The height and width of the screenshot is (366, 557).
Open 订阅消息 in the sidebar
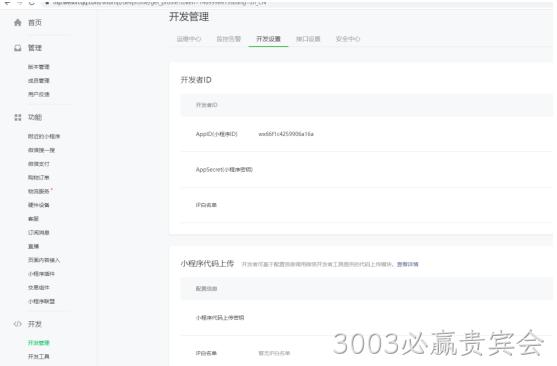(x=39, y=233)
